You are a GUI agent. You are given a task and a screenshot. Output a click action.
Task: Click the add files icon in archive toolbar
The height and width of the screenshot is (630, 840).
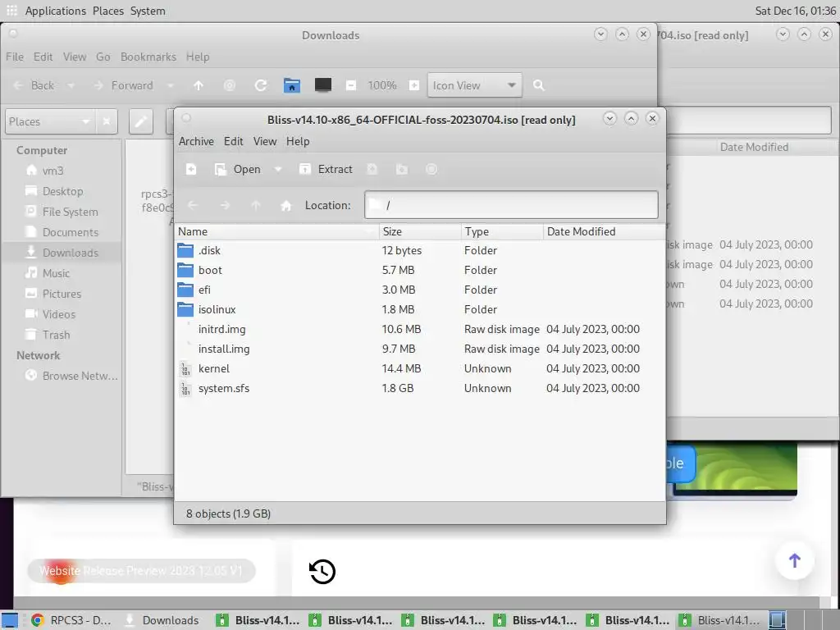click(372, 169)
